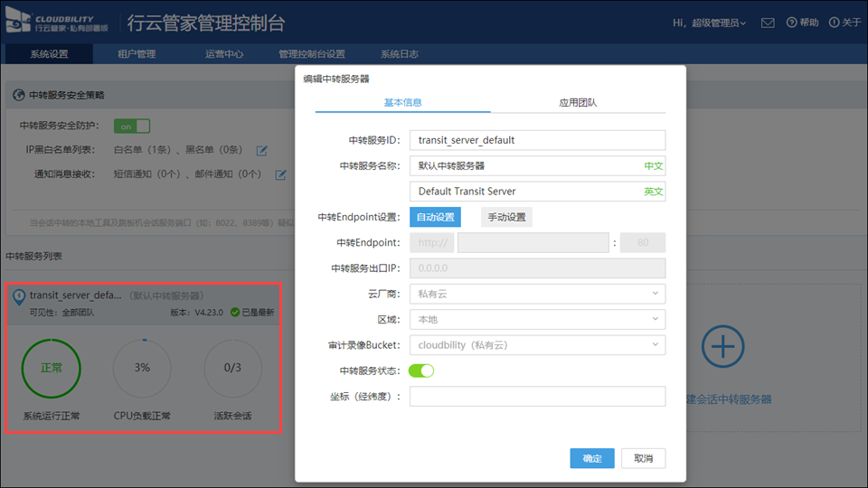
Task: Click the 取消 cancel button
Action: [643, 458]
